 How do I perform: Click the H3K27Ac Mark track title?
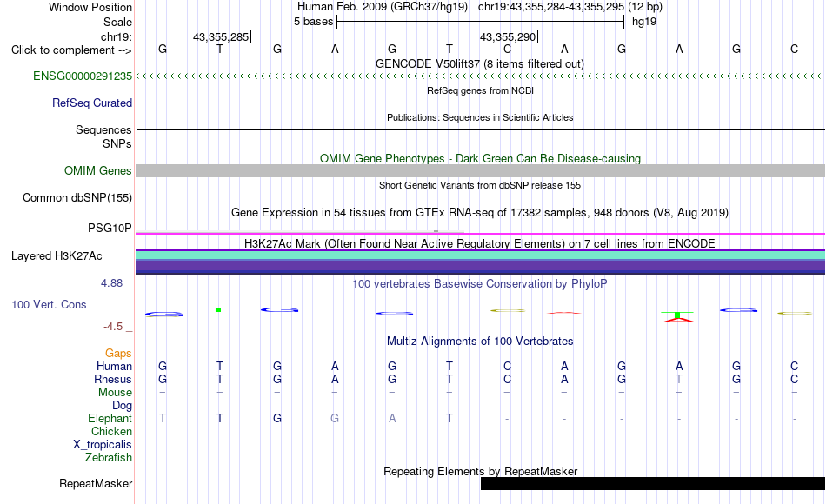[x=480, y=244]
